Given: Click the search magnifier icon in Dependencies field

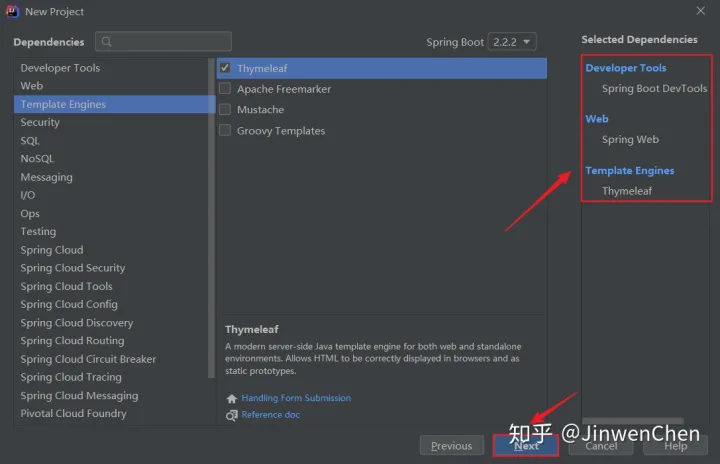Looking at the screenshot, I should click(x=107, y=42).
